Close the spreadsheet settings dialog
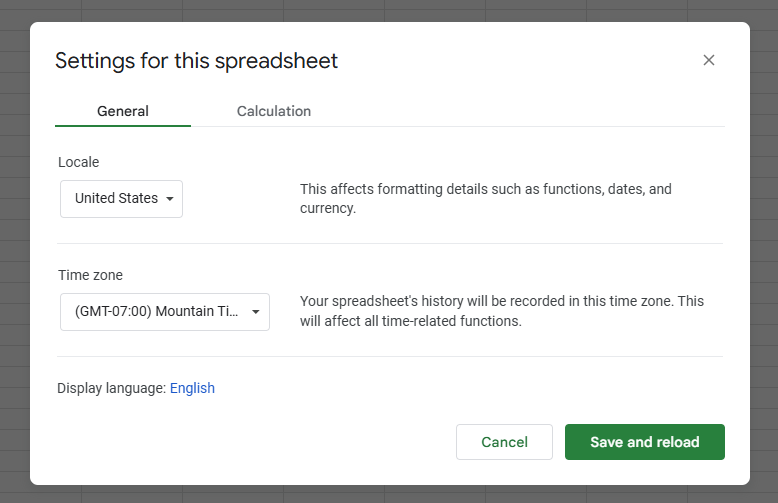This screenshot has height=503, width=778. (x=709, y=60)
